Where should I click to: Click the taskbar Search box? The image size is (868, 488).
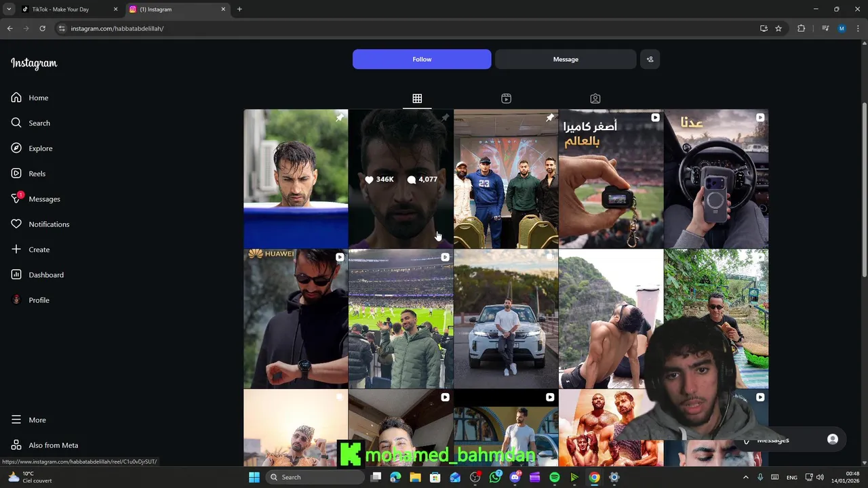(315, 477)
